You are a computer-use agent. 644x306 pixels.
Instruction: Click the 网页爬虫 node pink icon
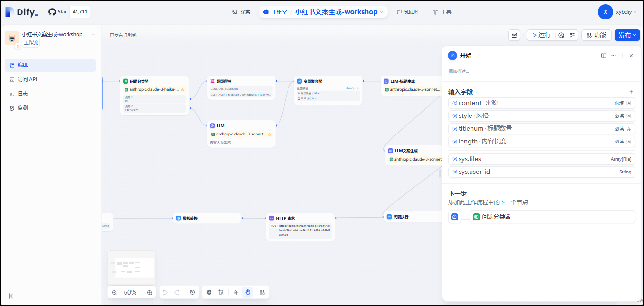coord(213,81)
